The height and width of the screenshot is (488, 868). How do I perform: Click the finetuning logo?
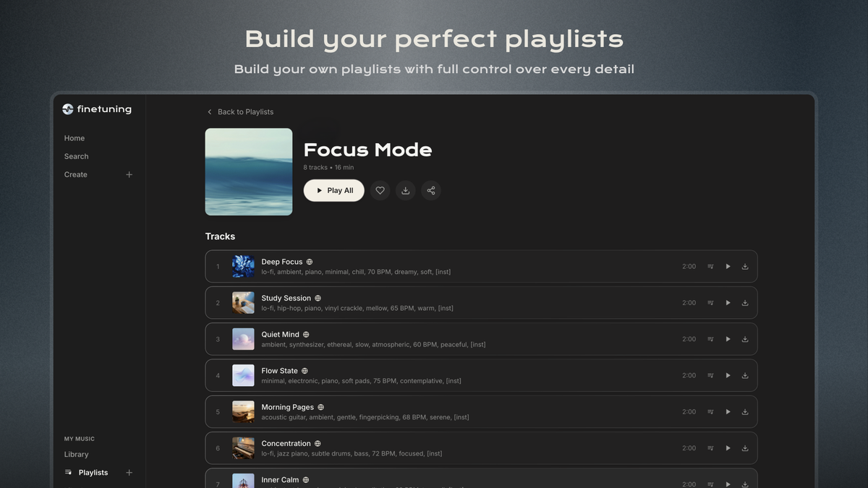tap(96, 108)
